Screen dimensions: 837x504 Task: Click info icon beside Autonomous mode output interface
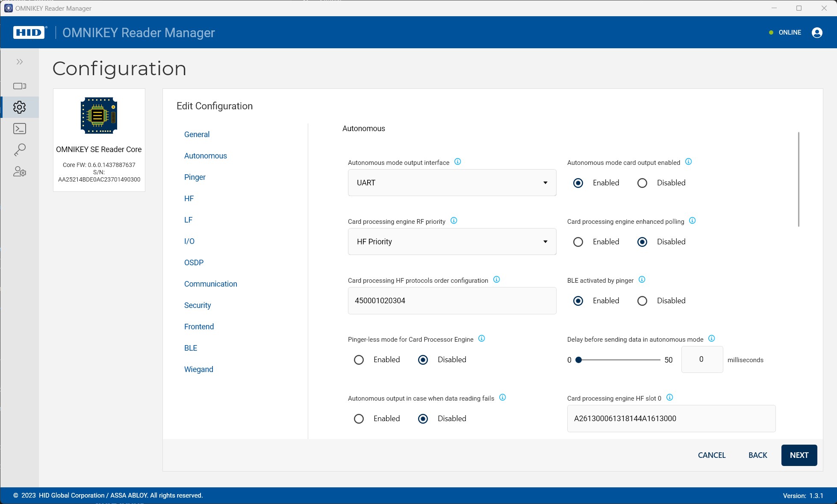point(457,162)
